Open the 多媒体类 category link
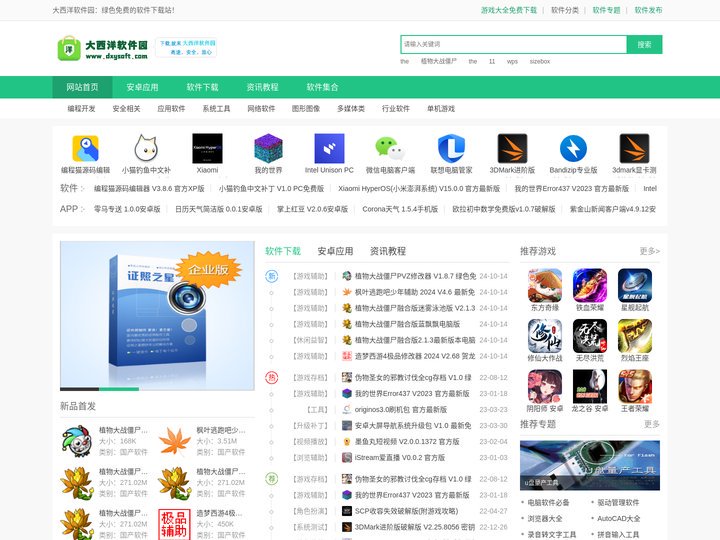This screenshot has width=720, height=540. (x=351, y=109)
